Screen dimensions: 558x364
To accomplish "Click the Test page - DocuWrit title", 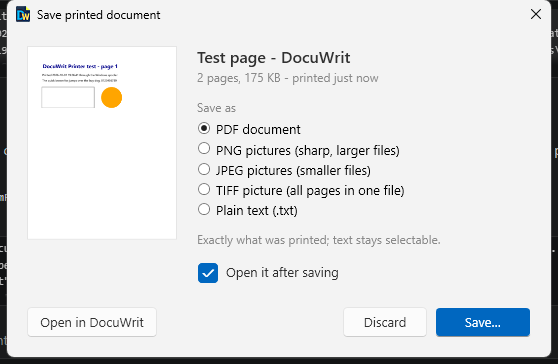I will 274,58.
